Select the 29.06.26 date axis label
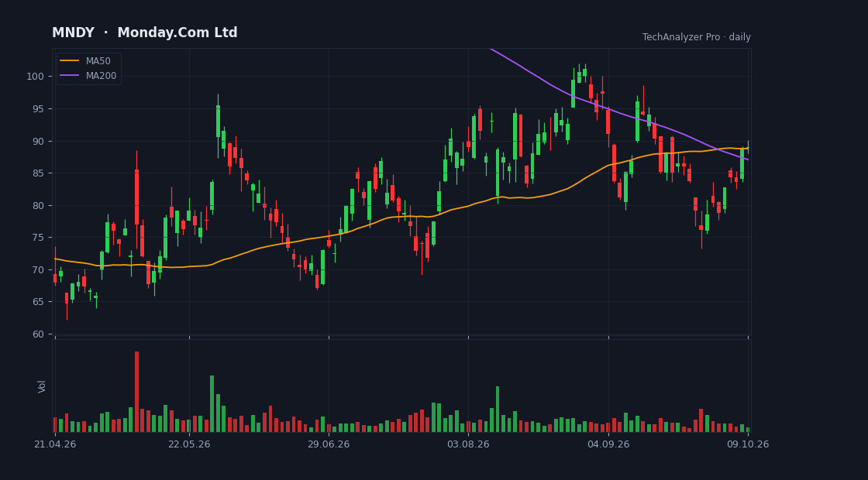The width and height of the screenshot is (868, 480). point(329,444)
